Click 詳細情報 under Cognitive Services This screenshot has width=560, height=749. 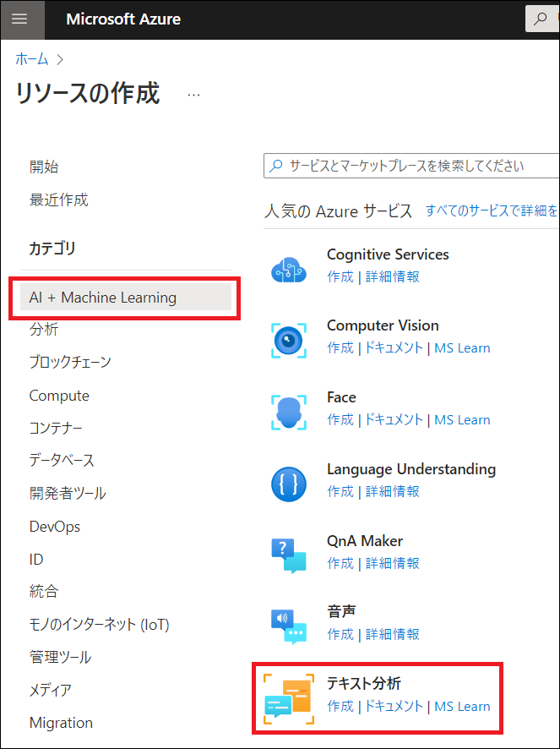pos(393,276)
